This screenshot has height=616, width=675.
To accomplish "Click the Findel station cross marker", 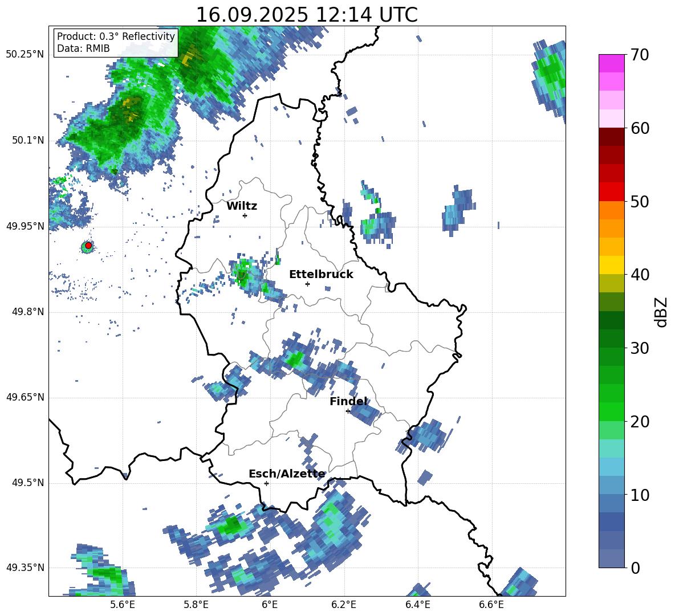I will click(x=348, y=411).
